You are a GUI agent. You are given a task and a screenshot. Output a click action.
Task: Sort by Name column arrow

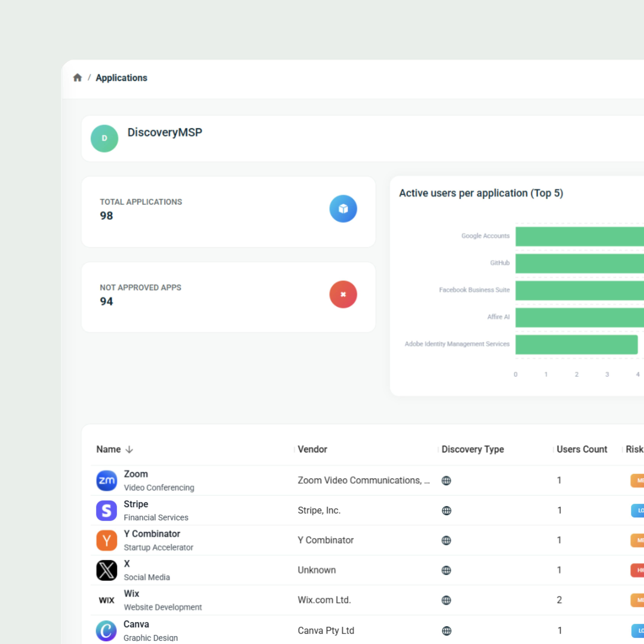click(129, 449)
